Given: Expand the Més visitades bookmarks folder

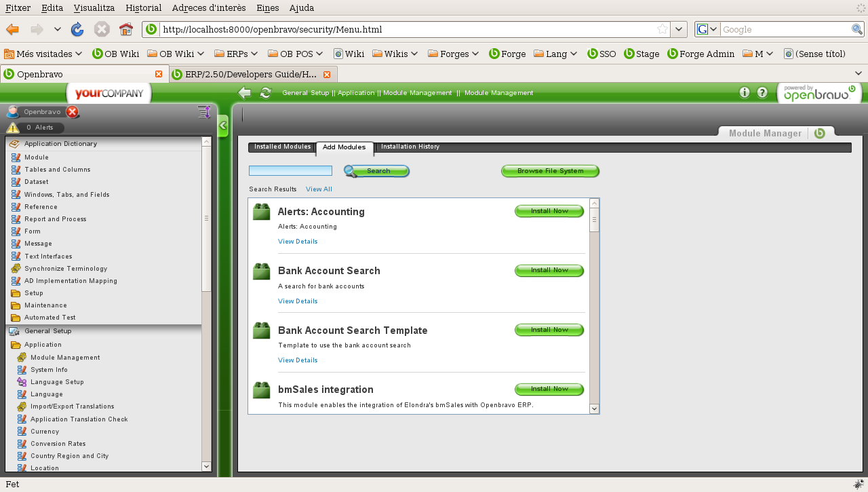Looking at the screenshot, I should [x=45, y=54].
